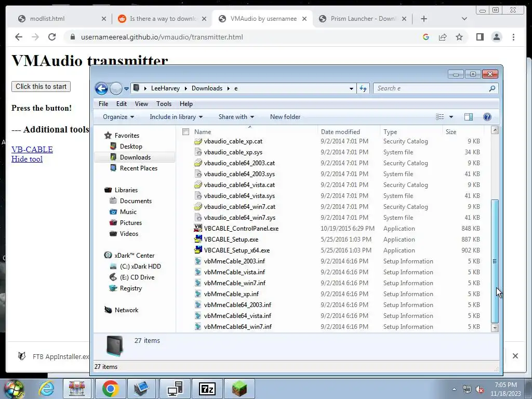Open Explorer help question mark icon
This screenshot has width=532, height=399.
(x=487, y=117)
